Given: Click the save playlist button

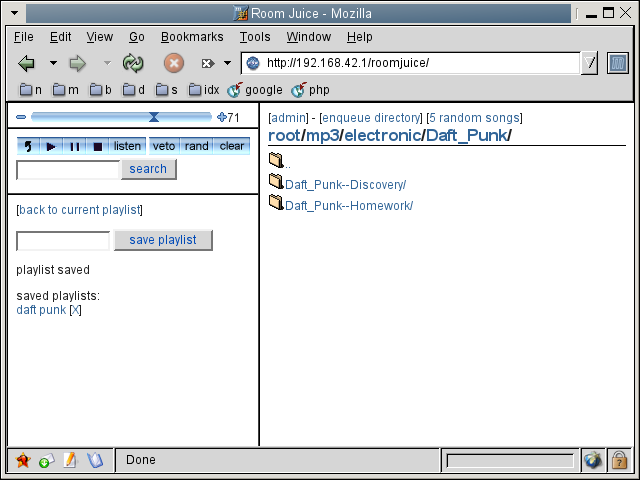Looking at the screenshot, I should pyautogui.click(x=163, y=240).
